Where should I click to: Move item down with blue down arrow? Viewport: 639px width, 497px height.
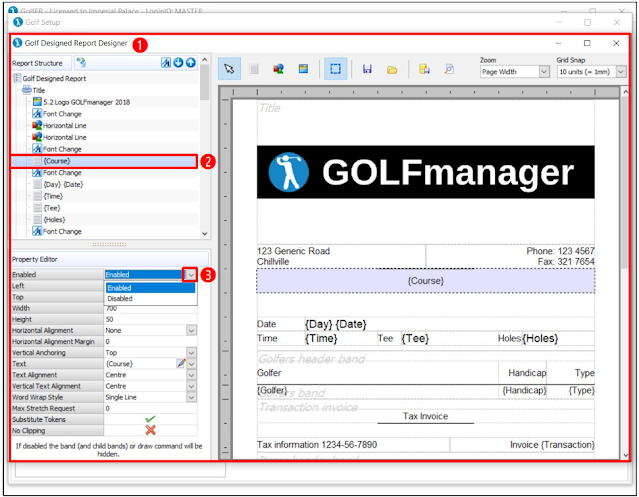(178, 63)
